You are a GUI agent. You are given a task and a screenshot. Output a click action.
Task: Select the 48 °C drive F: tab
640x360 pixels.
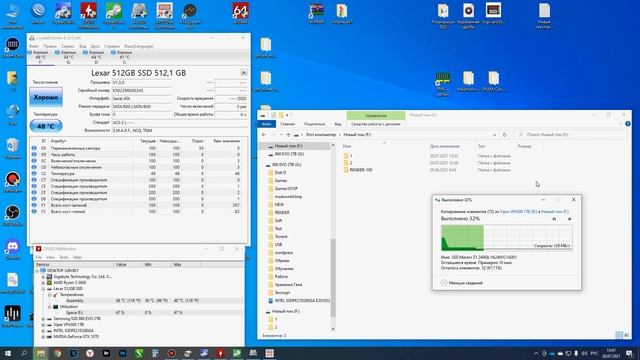pos(40,58)
